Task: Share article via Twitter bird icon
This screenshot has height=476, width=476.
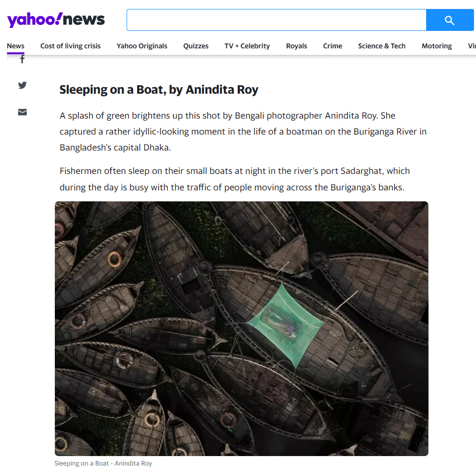Action: click(x=22, y=85)
